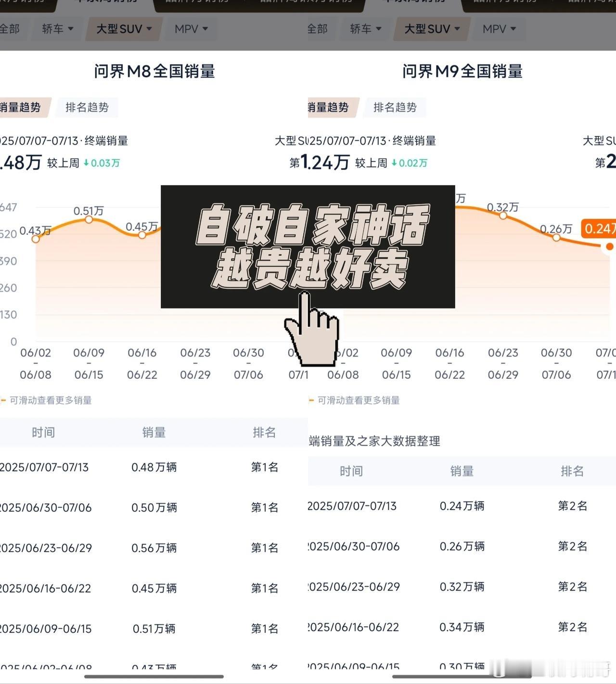Select M8 row 2025/06/16-06/22
The image size is (616, 684).
[154, 588]
